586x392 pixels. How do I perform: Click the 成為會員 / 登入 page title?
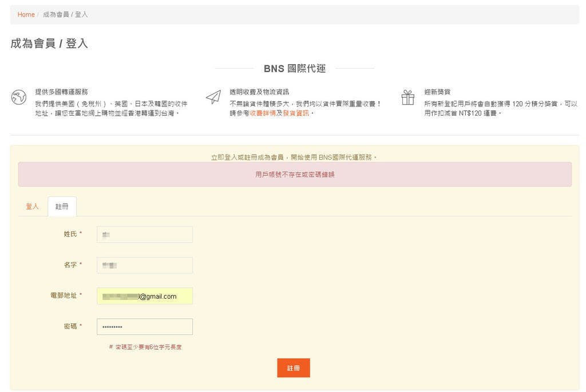(x=49, y=43)
